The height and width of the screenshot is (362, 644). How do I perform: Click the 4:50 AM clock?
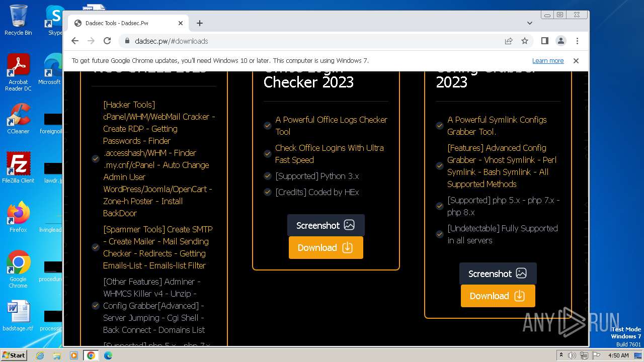click(618, 355)
